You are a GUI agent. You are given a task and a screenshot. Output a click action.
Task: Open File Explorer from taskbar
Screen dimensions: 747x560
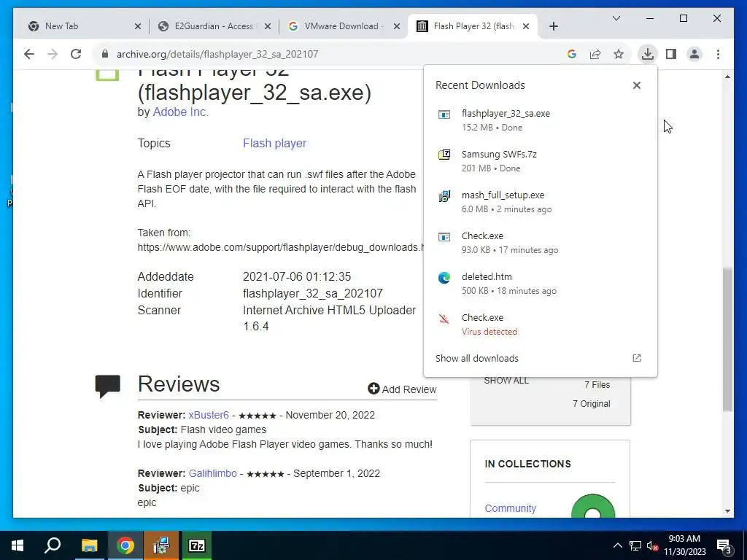(x=89, y=545)
